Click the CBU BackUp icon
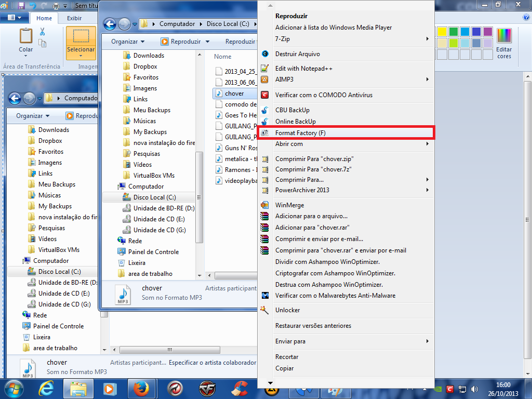 264,110
